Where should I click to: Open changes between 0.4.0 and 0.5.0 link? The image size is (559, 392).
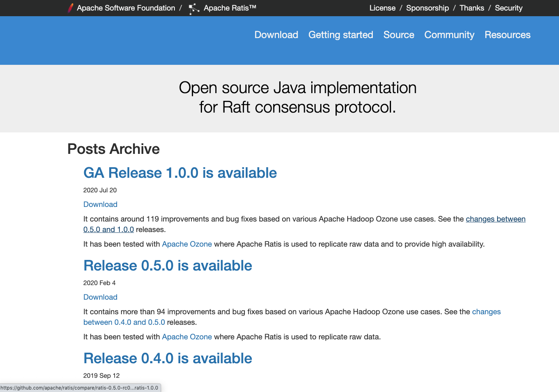124,322
